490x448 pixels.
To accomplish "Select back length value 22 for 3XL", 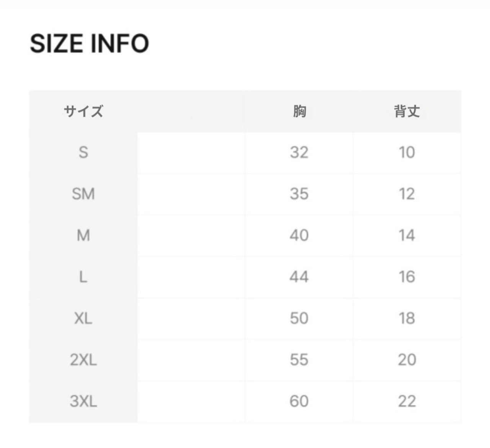I will (407, 401).
